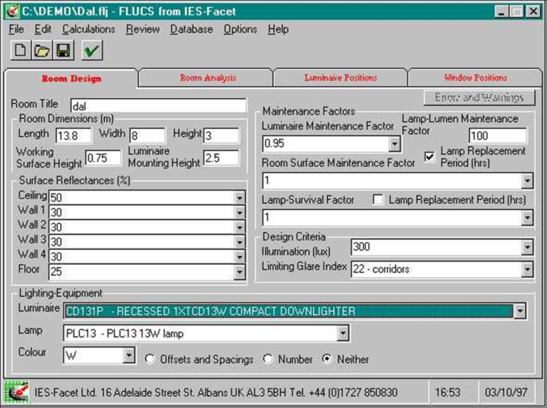Image resolution: width=547 pixels, height=408 pixels.
Task: Click the Lamp-Lumen Maintenance Factor field
Action: coord(498,136)
